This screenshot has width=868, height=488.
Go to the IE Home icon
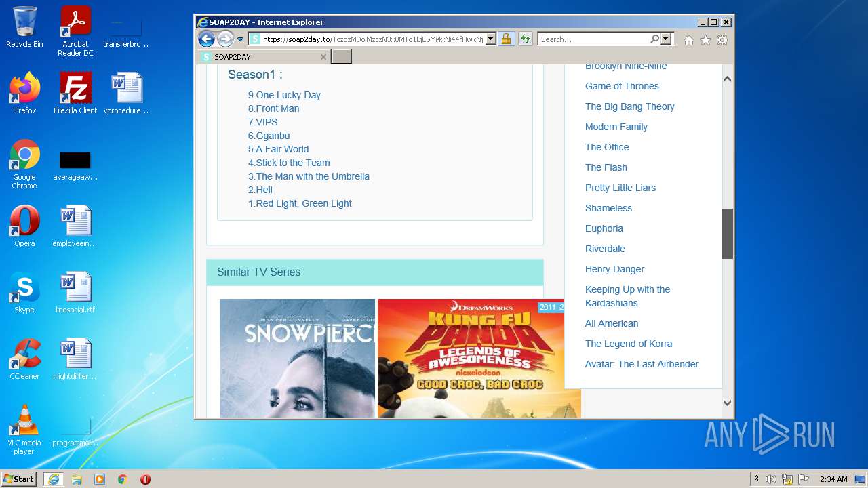[x=689, y=40]
